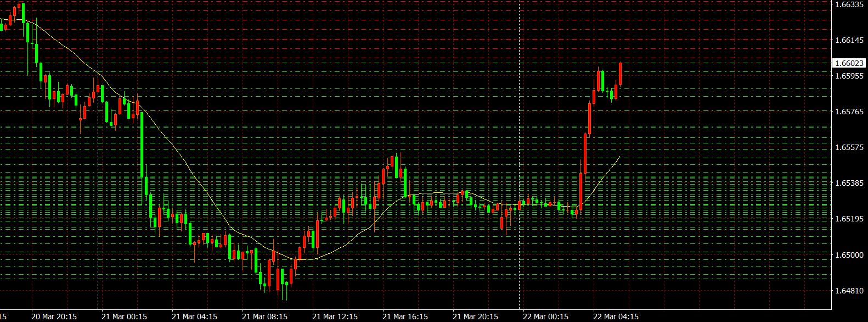868x322 pixels.
Task: Select the 22 Mar 00:15 time label
Action: 545,317
